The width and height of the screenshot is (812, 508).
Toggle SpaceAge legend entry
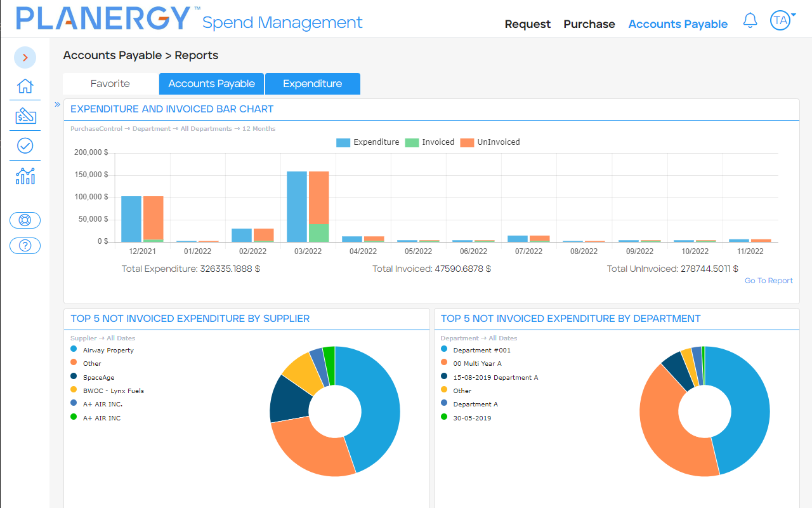coord(91,377)
